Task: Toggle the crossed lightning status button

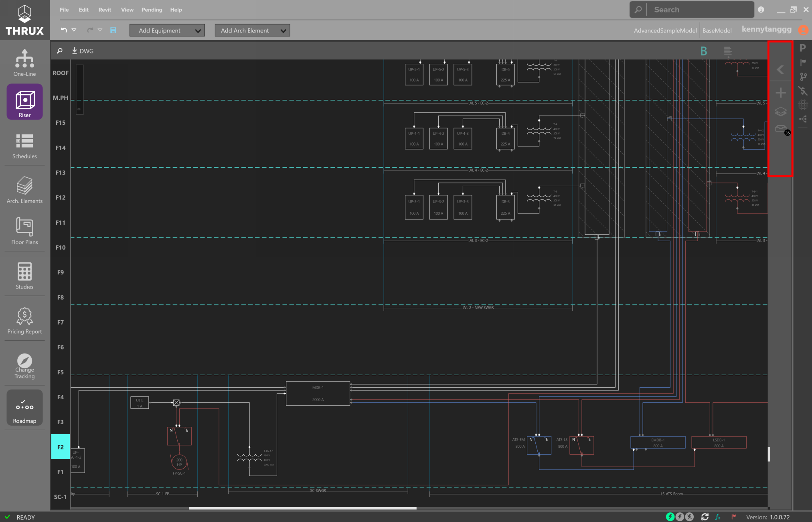Action: (x=689, y=517)
